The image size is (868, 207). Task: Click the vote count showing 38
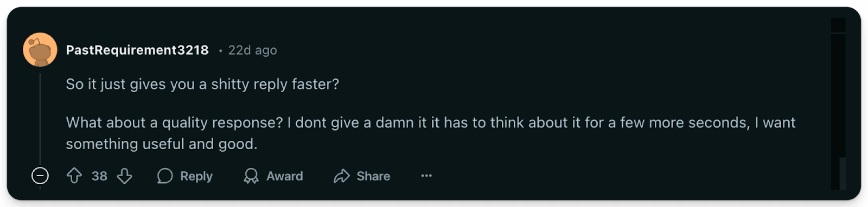pos(99,176)
